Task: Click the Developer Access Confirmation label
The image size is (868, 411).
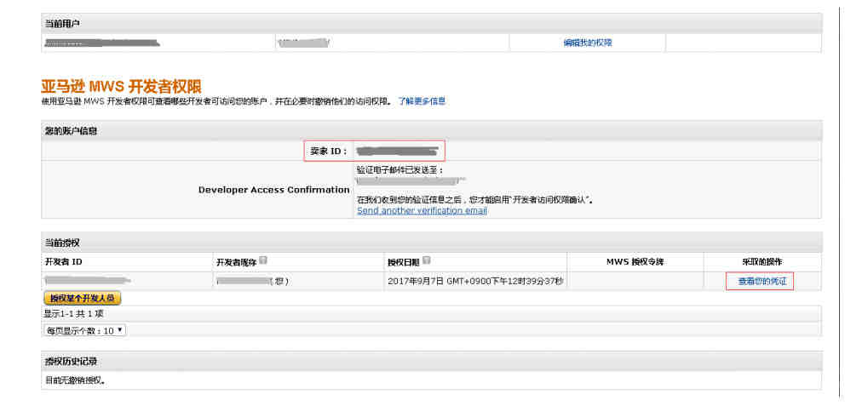Action: (273, 190)
